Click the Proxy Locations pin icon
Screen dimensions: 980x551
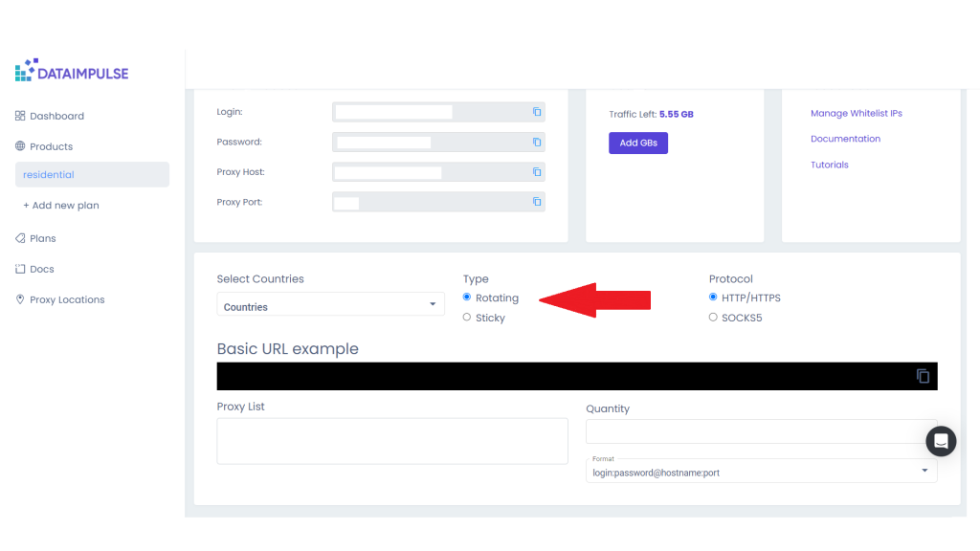pyautogui.click(x=20, y=299)
